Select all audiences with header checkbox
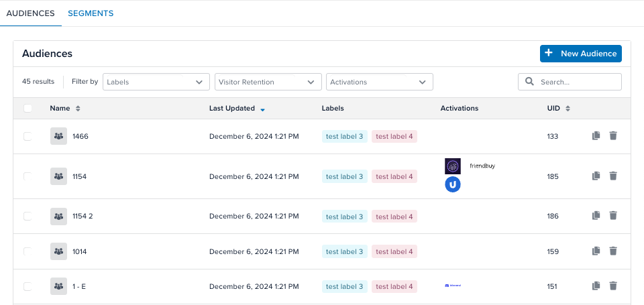644x305 pixels. 28,109
